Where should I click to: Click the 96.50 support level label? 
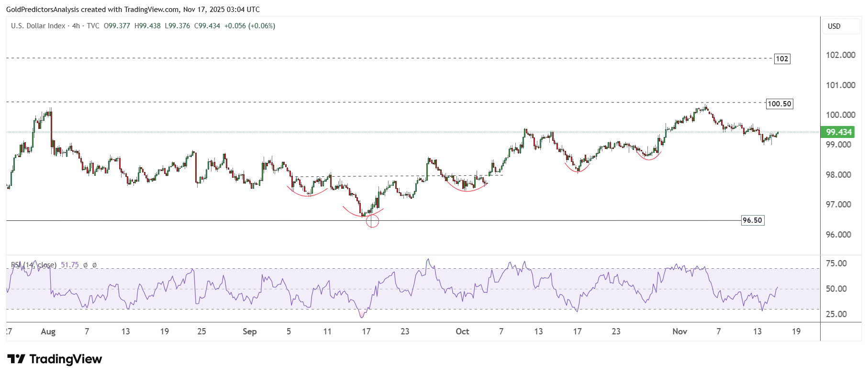tap(752, 220)
